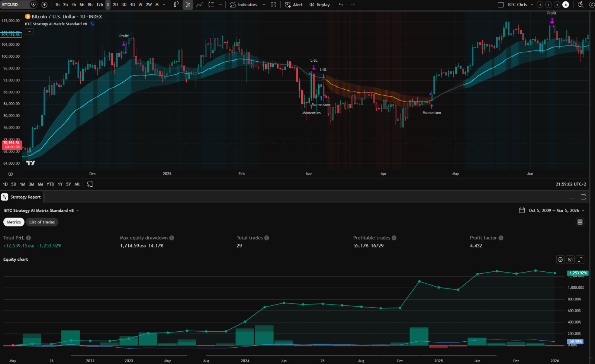Expand equity chart to fullscreen
The width and height of the screenshot is (595, 364).
tap(580, 260)
